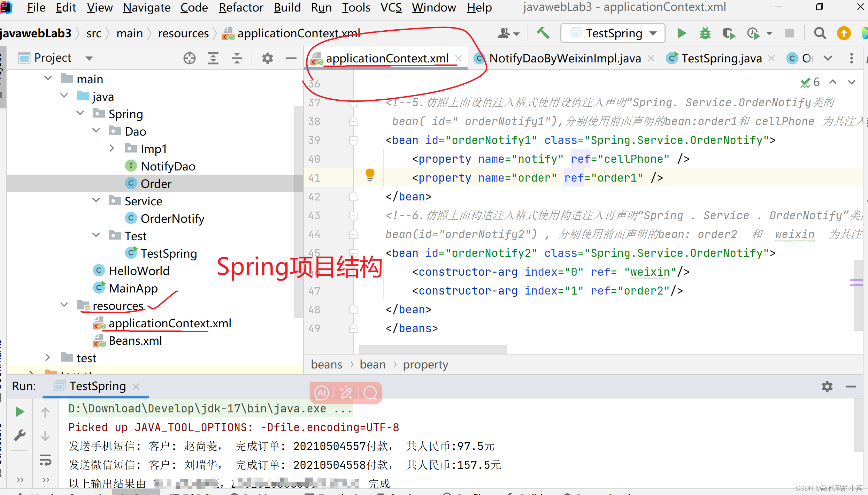The height and width of the screenshot is (495, 868).
Task: Run TestSpring with Coverage
Action: pos(729,33)
